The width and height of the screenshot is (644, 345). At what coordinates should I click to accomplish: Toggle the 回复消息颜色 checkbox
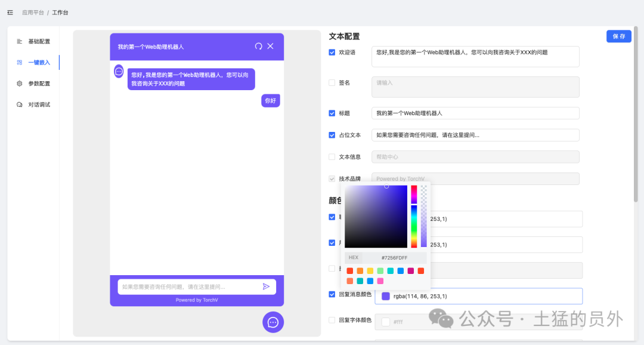[332, 294]
